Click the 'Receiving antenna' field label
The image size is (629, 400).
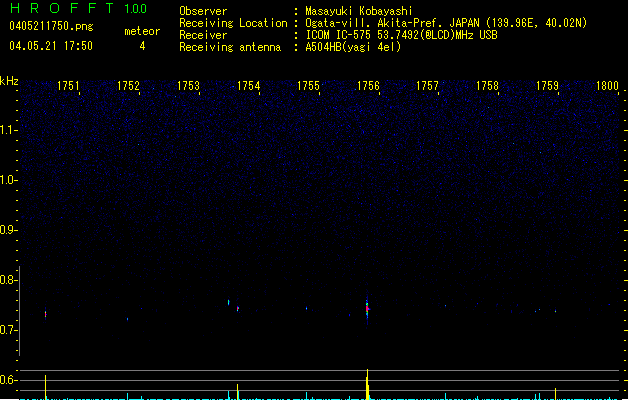[x=230, y=47]
